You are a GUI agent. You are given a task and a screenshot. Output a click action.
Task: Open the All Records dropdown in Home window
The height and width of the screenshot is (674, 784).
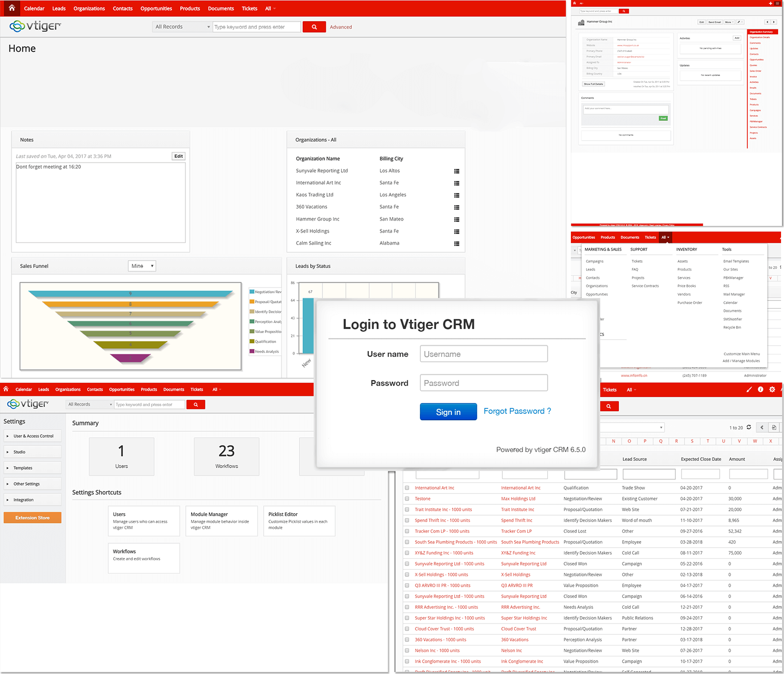(x=182, y=27)
